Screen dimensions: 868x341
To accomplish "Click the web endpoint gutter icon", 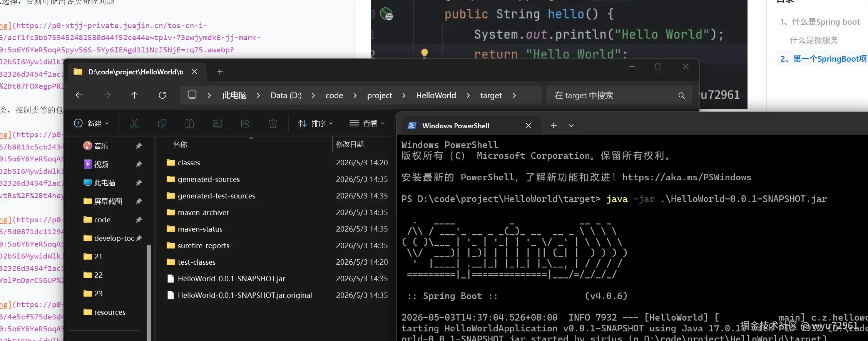I will (386, 14).
